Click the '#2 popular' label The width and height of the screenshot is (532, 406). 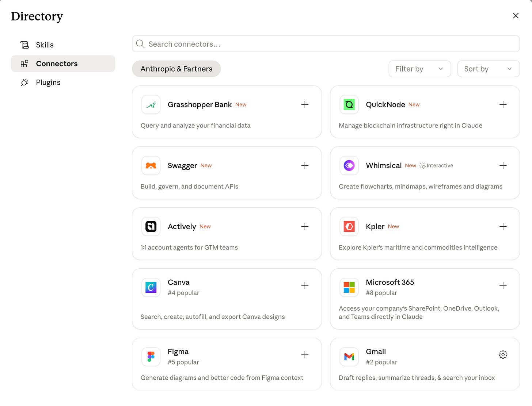coord(381,363)
